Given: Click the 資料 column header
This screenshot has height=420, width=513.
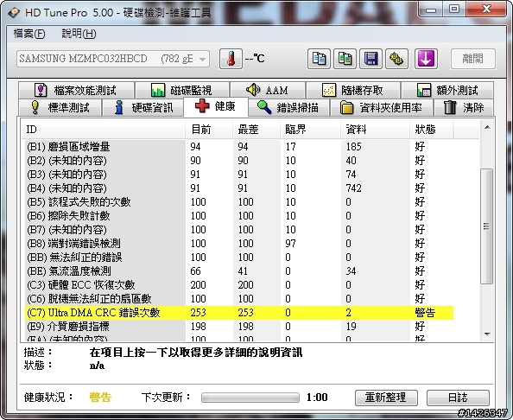Looking at the screenshot, I should point(376,130).
